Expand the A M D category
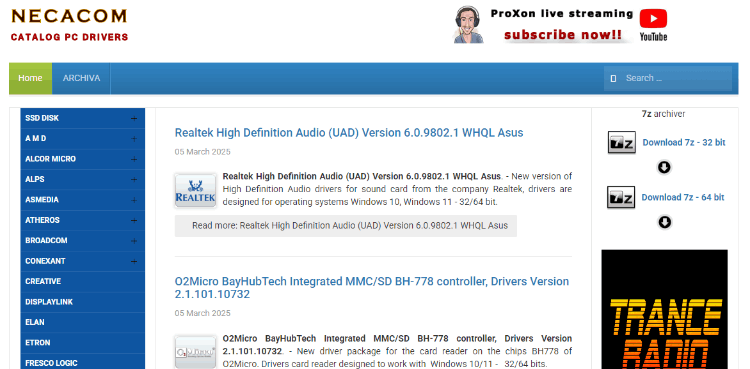 pyautogui.click(x=134, y=139)
